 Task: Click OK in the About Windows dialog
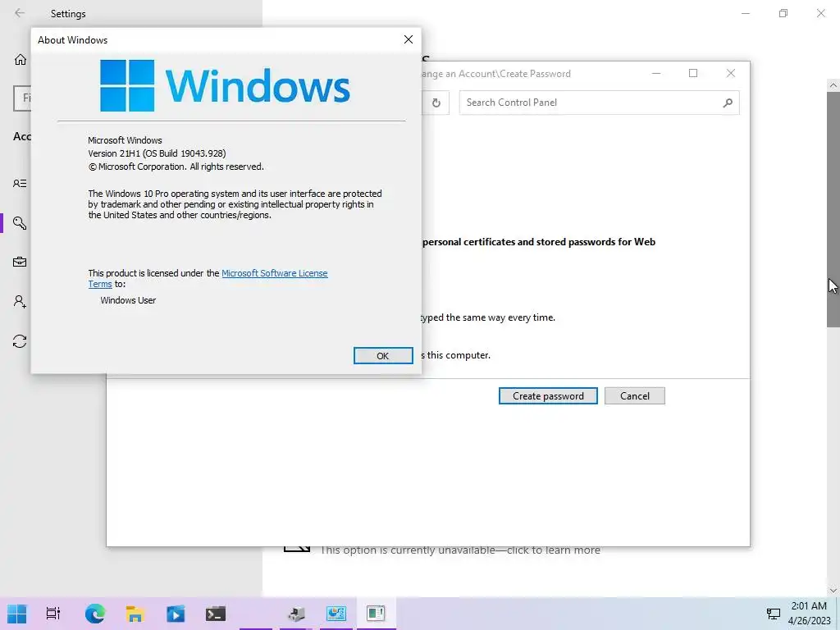(x=383, y=356)
